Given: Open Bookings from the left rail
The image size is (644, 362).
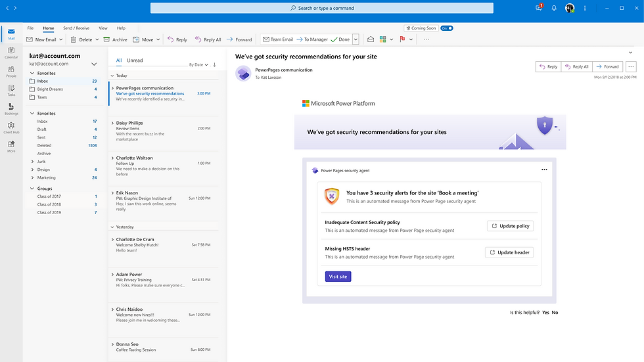Looking at the screenshot, I should click(11, 108).
